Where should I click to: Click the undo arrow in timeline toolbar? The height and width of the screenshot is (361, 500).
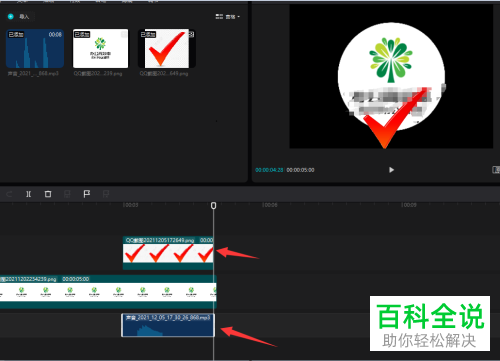point(9,194)
